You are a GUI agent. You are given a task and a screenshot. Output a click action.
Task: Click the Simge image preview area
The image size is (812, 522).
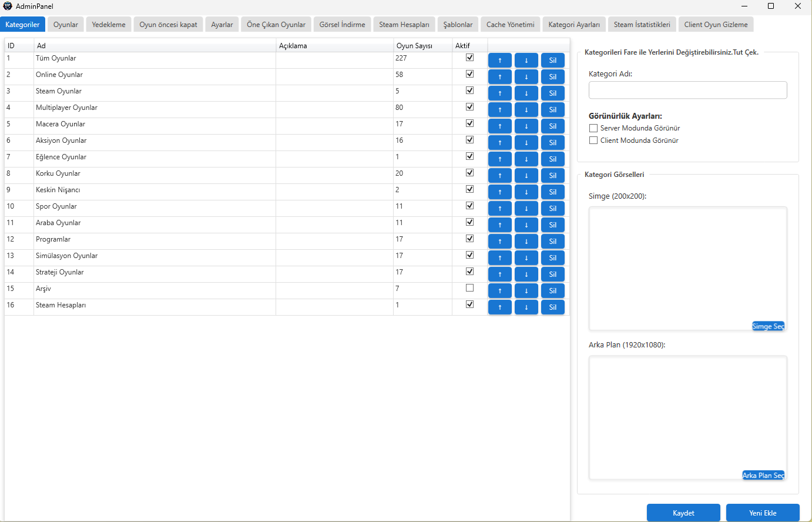click(x=688, y=269)
